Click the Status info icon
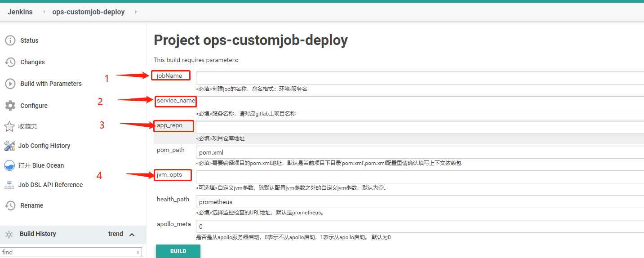Image resolution: width=644 pixels, height=258 pixels. pos(10,40)
